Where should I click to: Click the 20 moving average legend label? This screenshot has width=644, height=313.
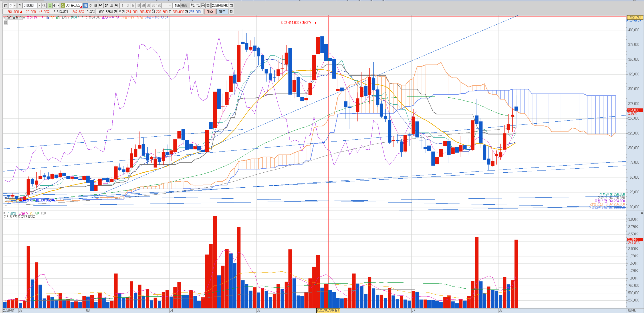point(53,18)
